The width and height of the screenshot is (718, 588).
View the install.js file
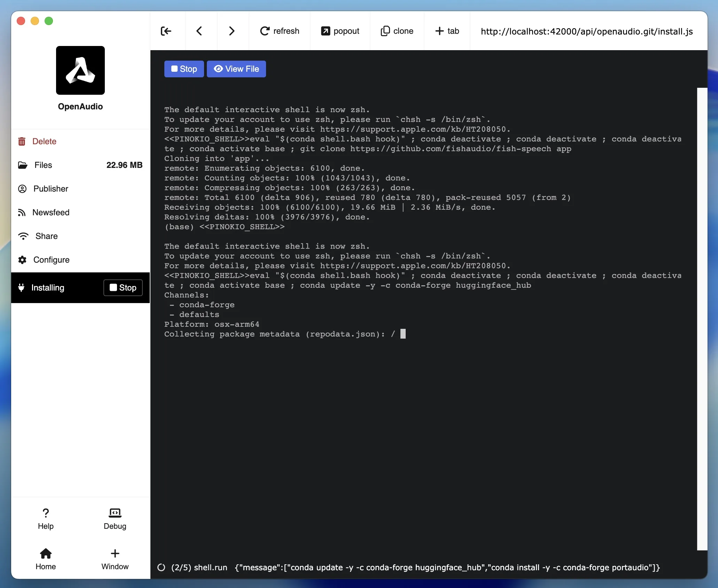pos(236,69)
